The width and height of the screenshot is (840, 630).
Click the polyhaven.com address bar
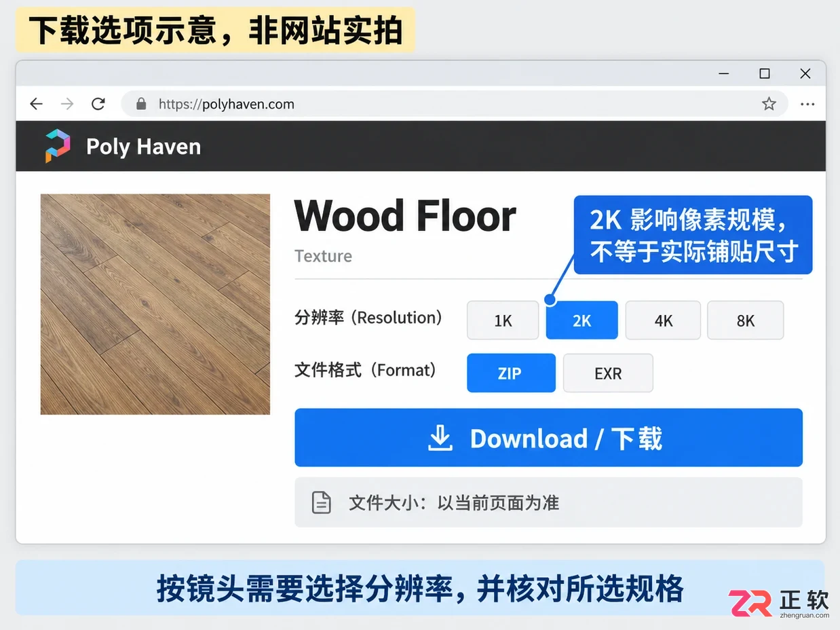pos(454,104)
